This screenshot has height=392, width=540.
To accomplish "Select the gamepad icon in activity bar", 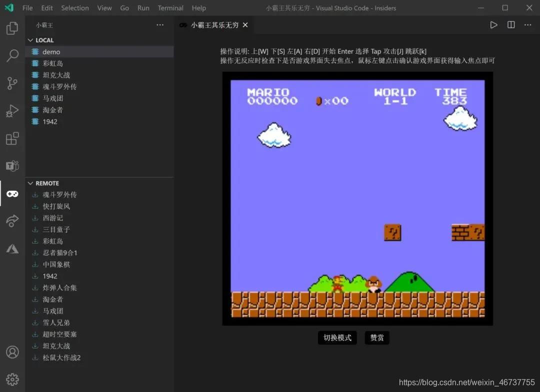I will (12, 194).
